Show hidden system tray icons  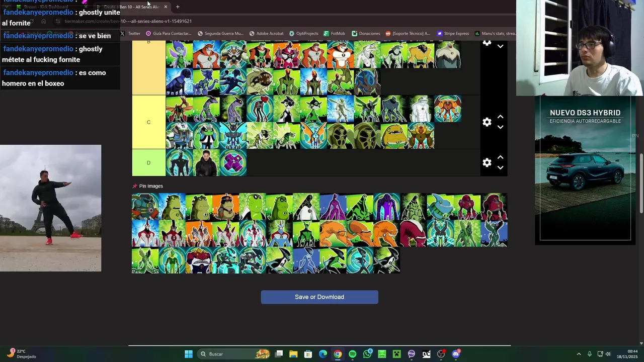pos(579,354)
